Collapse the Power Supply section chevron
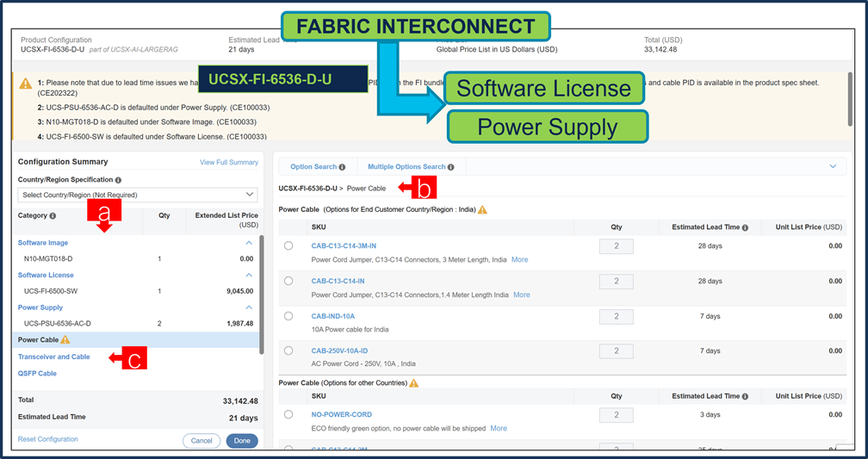This screenshot has width=868, height=459. (249, 307)
